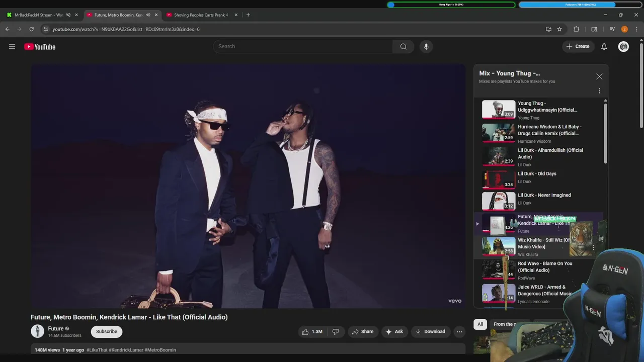
Task: Open Future channel avatar
Action: (x=37, y=331)
